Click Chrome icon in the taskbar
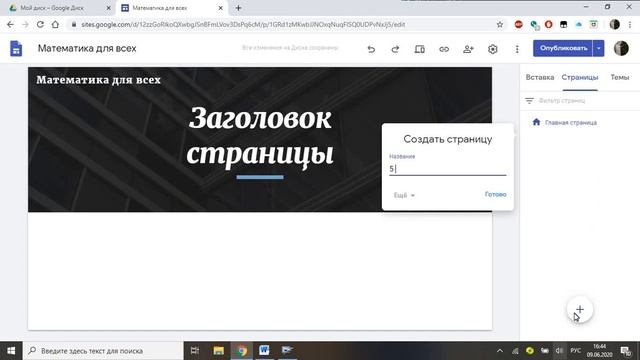Screen dimensions: 640x360 [x=241, y=350]
